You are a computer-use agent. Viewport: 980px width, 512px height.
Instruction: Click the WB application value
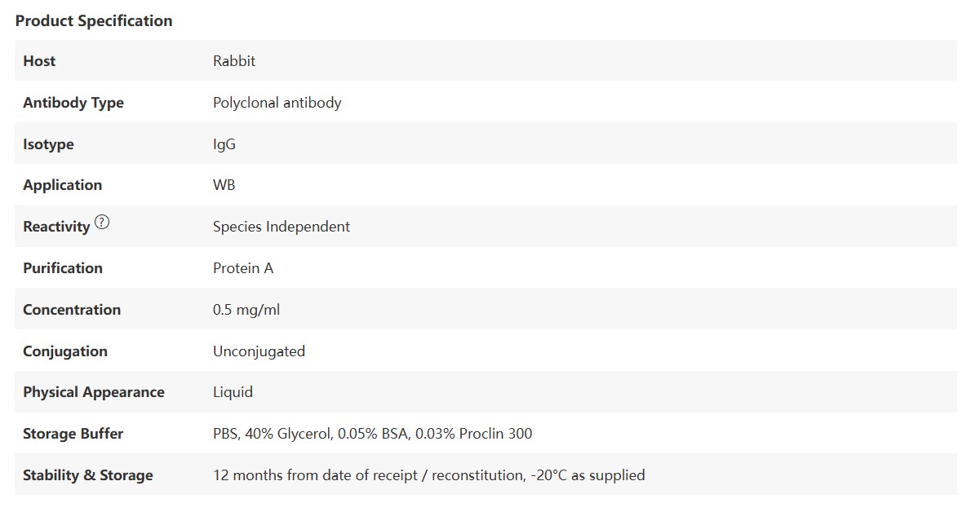tap(224, 185)
